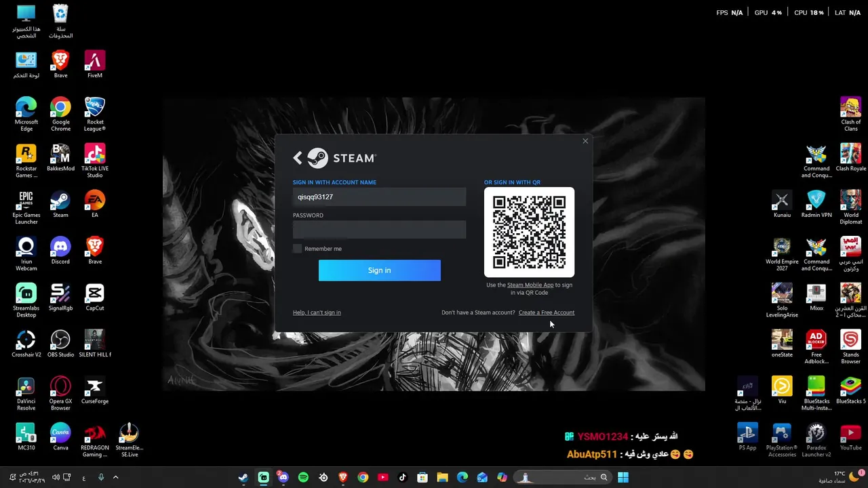Screen dimensions: 868x488
Task: Open Rockstar Games launcher shortcut
Action: click(26, 161)
